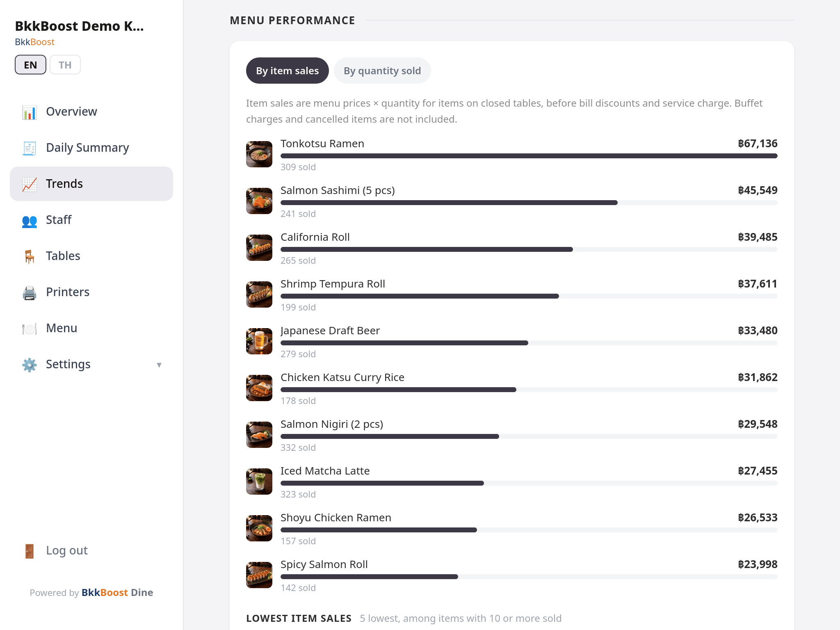Click the Japanese Draft Beer name
This screenshot has height=630, width=840.
[x=330, y=331]
